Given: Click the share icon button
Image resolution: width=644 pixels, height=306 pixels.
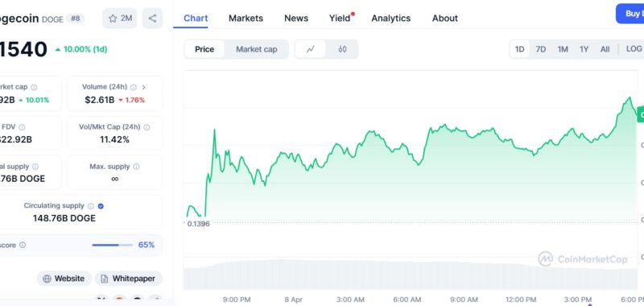Looking at the screenshot, I should point(152,18).
